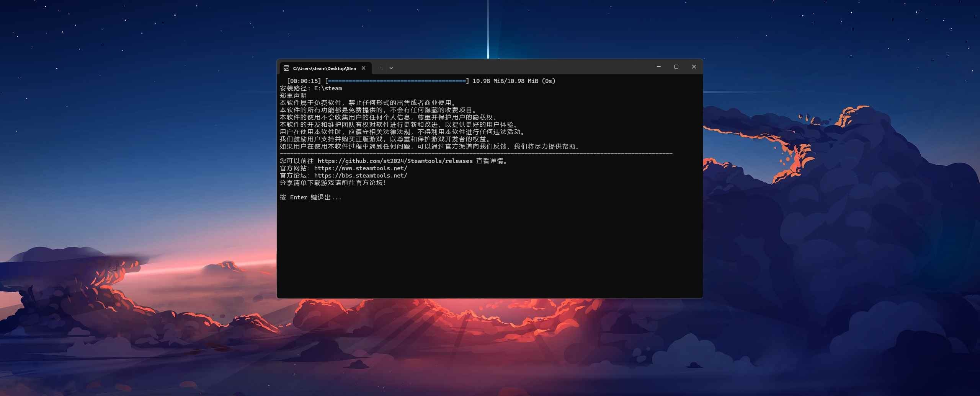The width and height of the screenshot is (980, 396).
Task: Click the '安装路径: E:\steam' line
Action: click(311, 88)
